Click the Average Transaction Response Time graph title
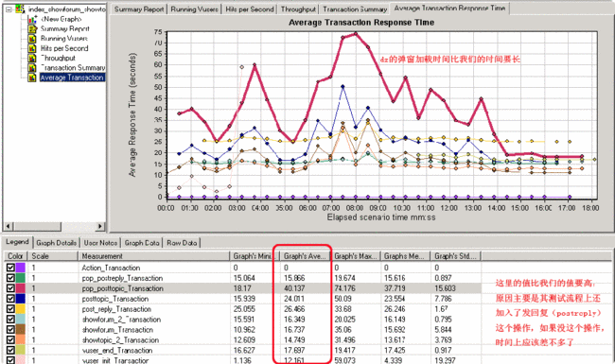 [x=361, y=23]
